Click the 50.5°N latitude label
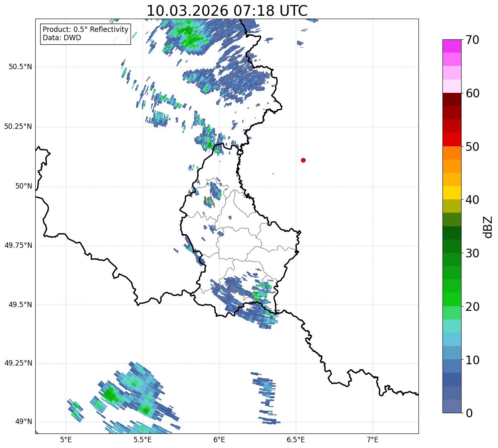Viewport: 498px width, 448px height. click(x=20, y=67)
